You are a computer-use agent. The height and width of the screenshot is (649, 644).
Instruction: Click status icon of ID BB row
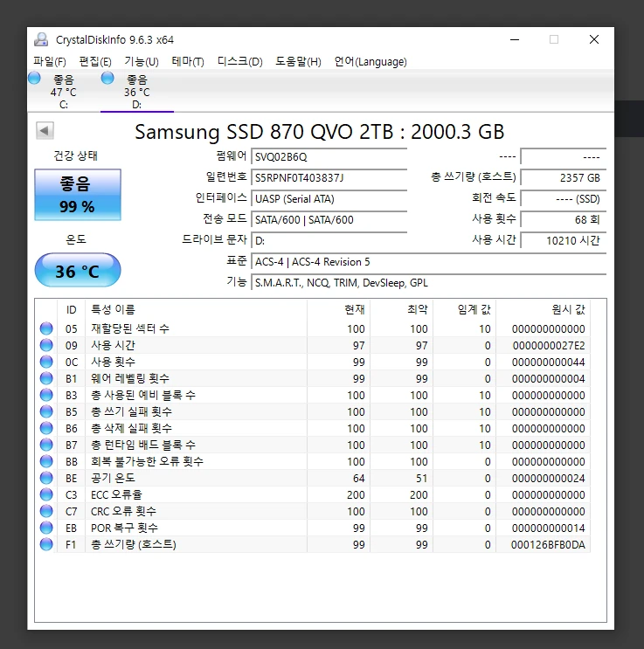(x=46, y=461)
